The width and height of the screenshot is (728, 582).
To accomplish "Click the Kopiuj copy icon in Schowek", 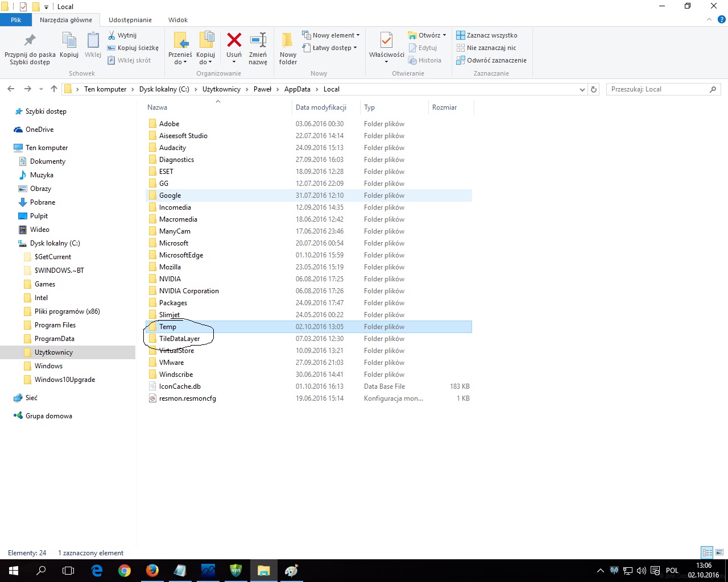I will coord(69,41).
